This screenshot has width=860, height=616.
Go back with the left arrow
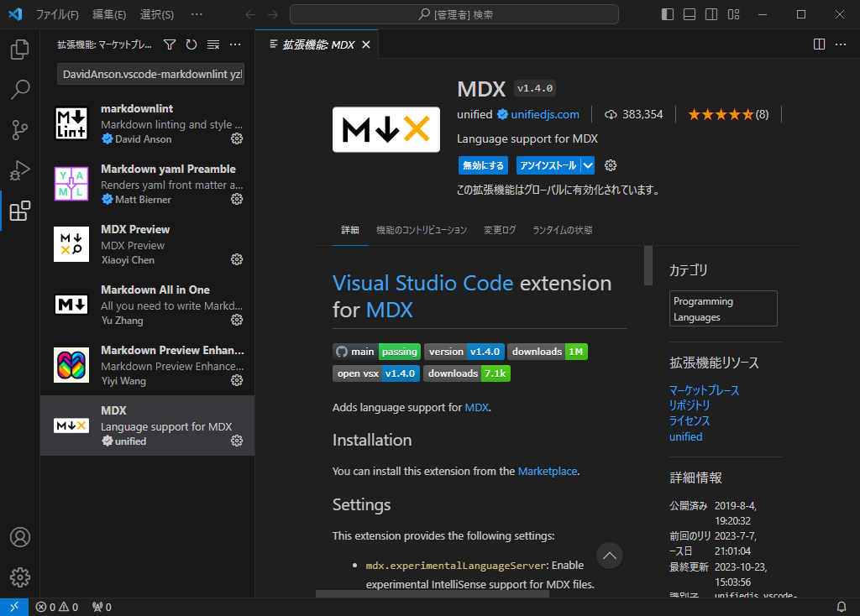[250, 14]
